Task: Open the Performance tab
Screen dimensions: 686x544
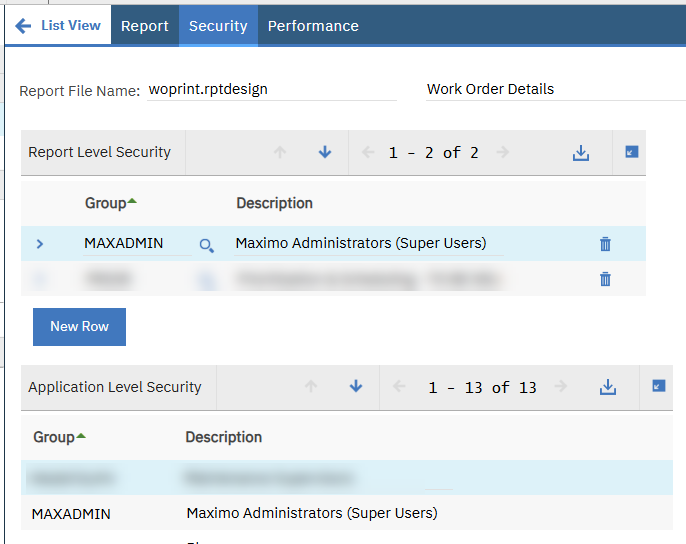Action: (313, 26)
